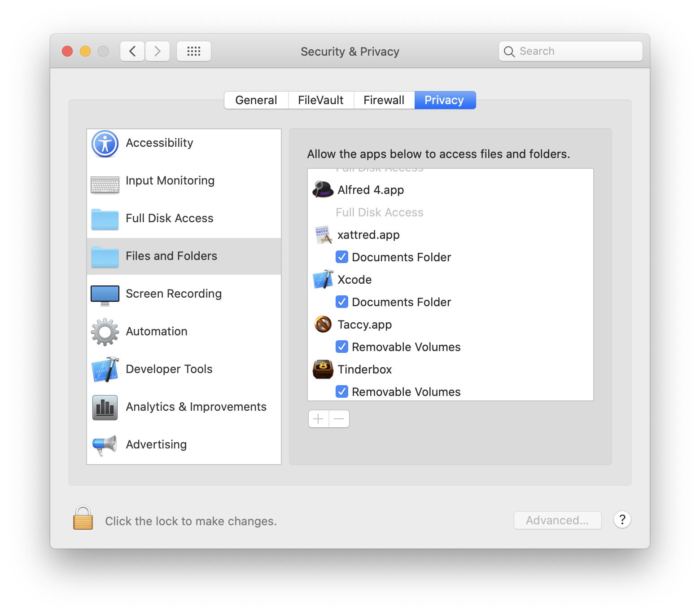Choose the Advertising megaphone icon
The width and height of the screenshot is (700, 615).
105,445
